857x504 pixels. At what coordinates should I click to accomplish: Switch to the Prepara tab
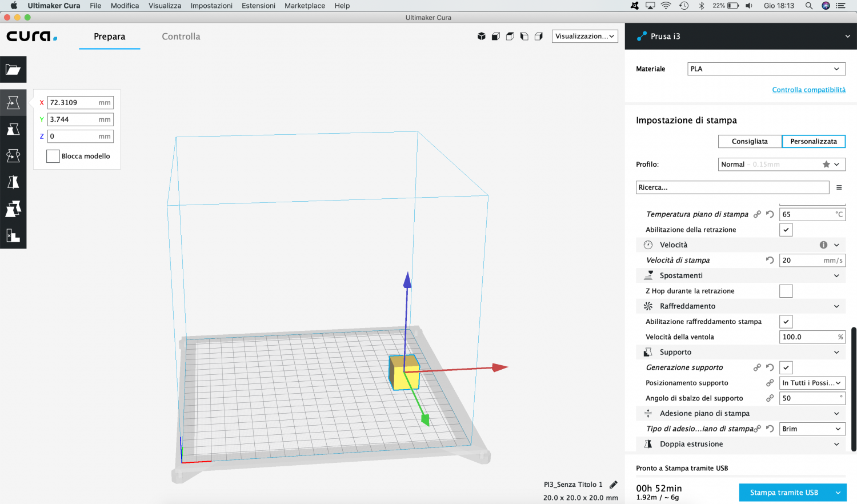click(x=110, y=37)
